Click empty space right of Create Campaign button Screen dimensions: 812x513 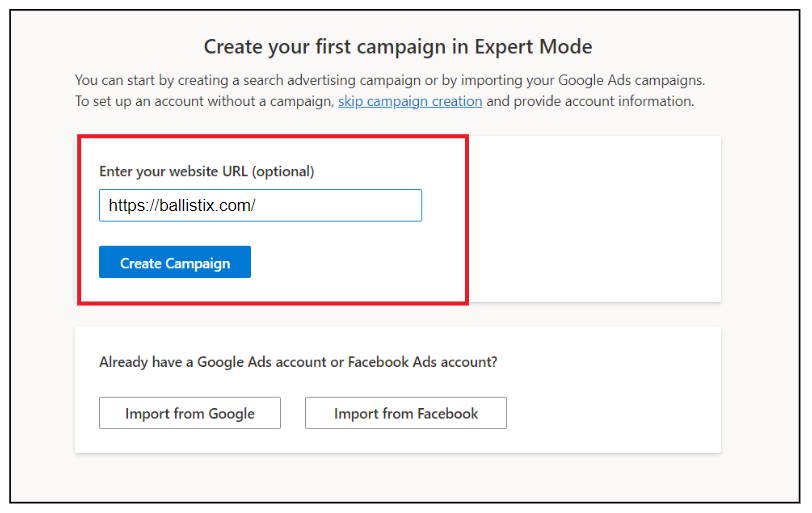[x=350, y=263]
